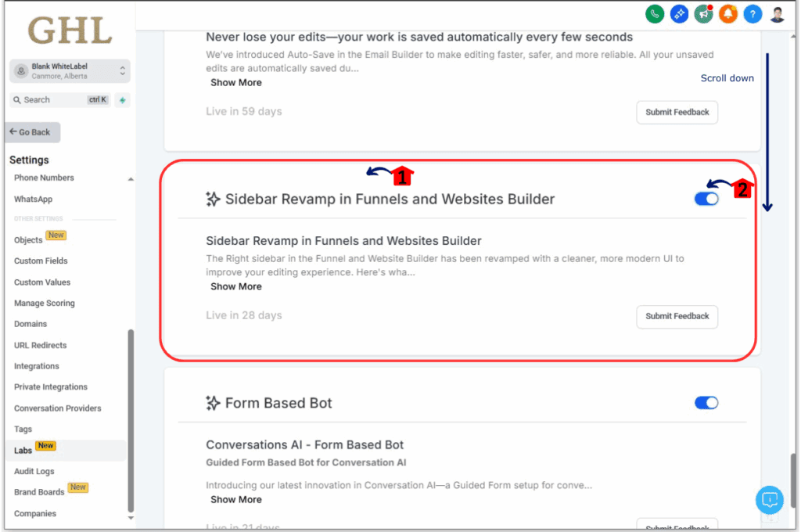The width and height of the screenshot is (801, 532).
Task: Open the chat support widget icon
Action: (x=770, y=499)
